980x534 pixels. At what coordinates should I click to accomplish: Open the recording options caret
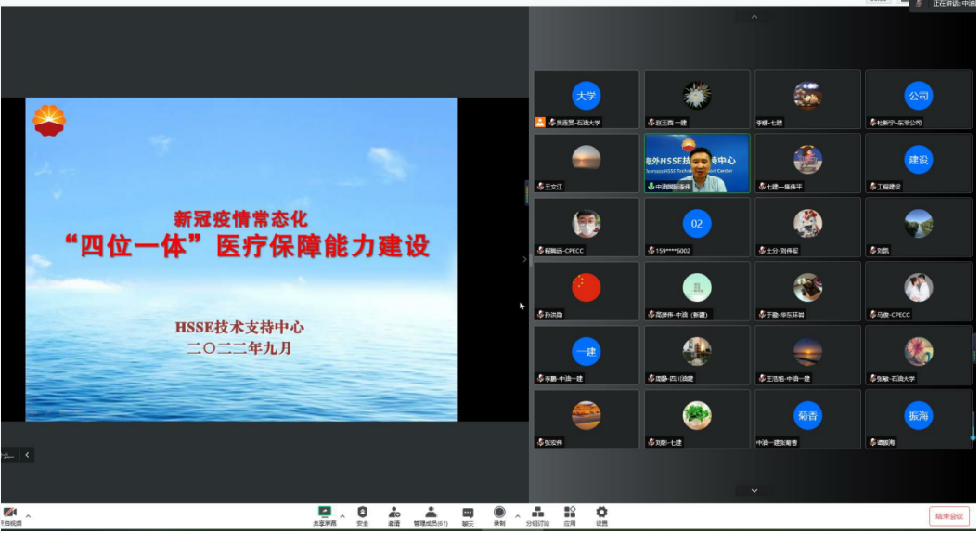coord(516,515)
